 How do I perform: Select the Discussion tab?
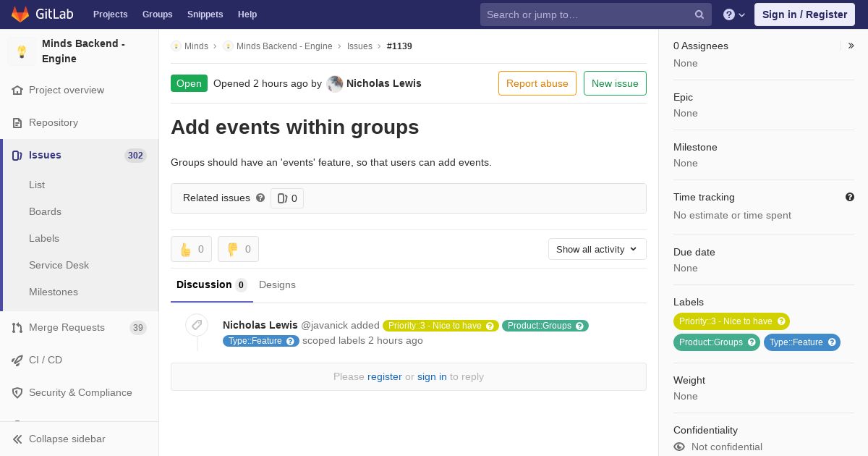tap(212, 284)
